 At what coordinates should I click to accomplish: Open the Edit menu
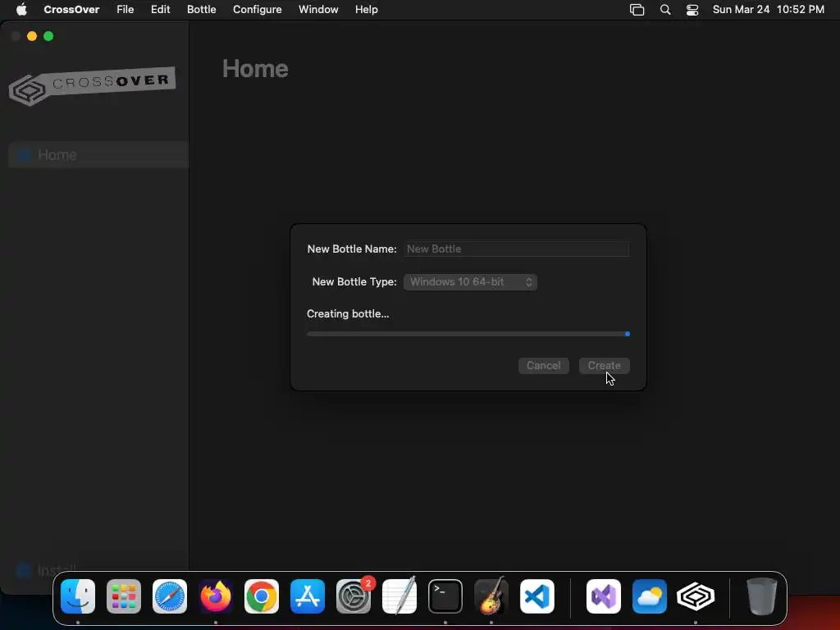tap(160, 10)
